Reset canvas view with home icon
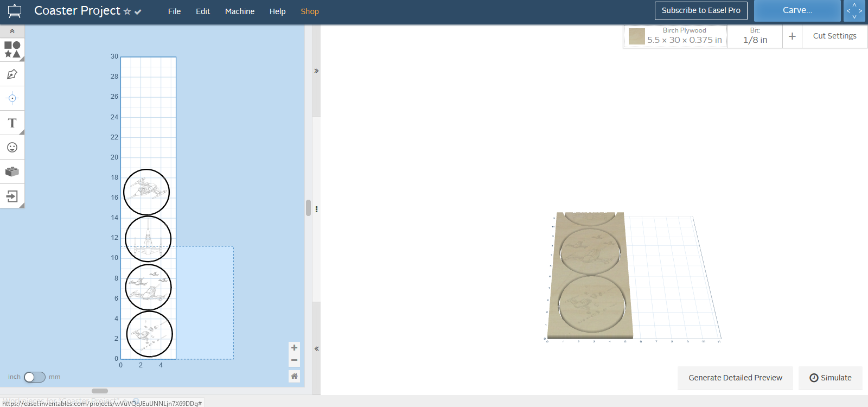The image size is (868, 407). (x=294, y=376)
